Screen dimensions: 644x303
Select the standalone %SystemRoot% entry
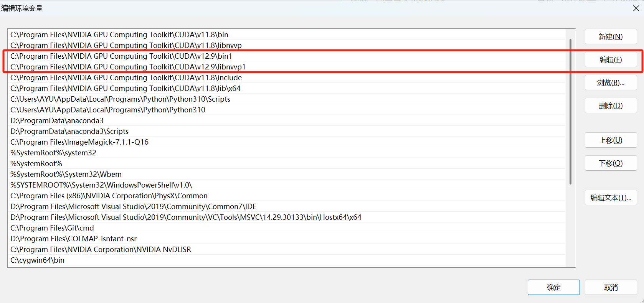[x=287, y=163]
